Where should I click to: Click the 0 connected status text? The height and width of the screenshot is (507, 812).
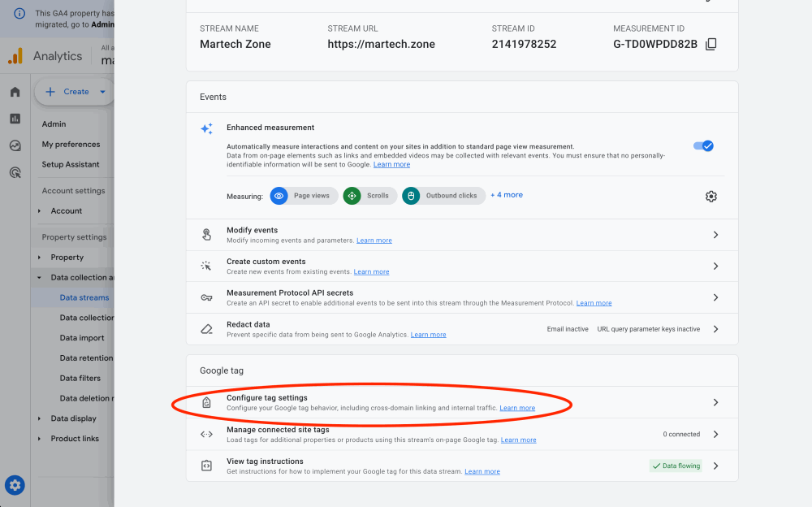coord(681,435)
